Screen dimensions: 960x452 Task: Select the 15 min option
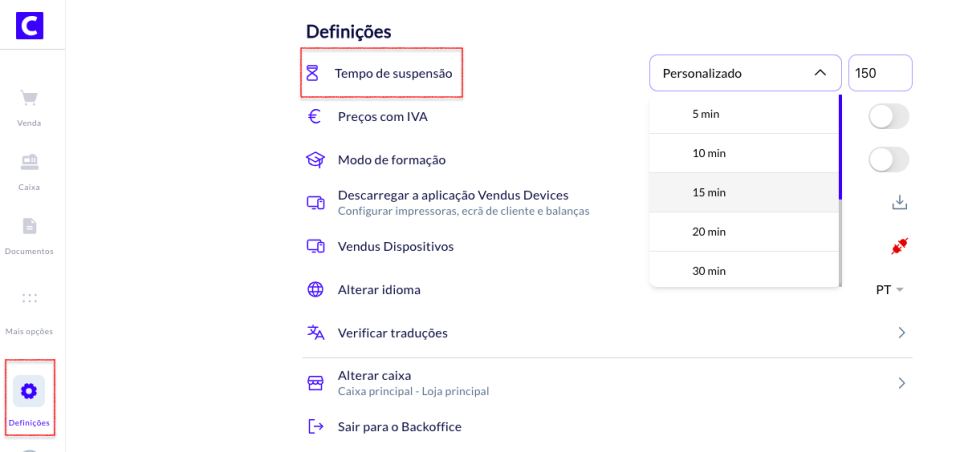(709, 192)
